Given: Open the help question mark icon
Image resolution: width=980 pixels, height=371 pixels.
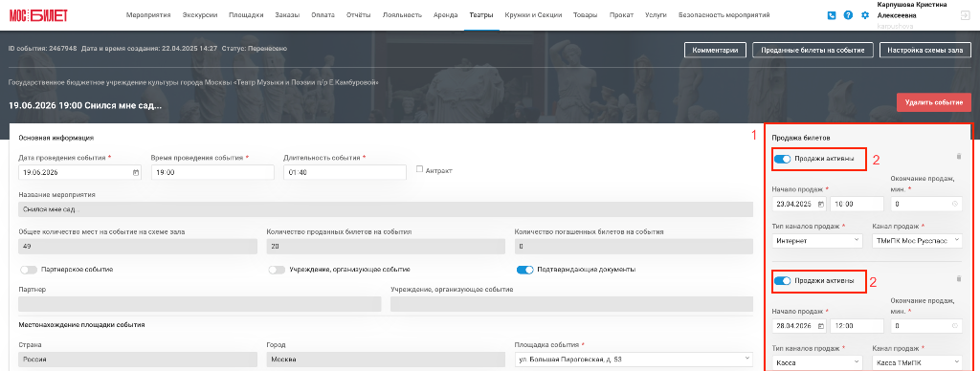Looking at the screenshot, I should 848,15.
